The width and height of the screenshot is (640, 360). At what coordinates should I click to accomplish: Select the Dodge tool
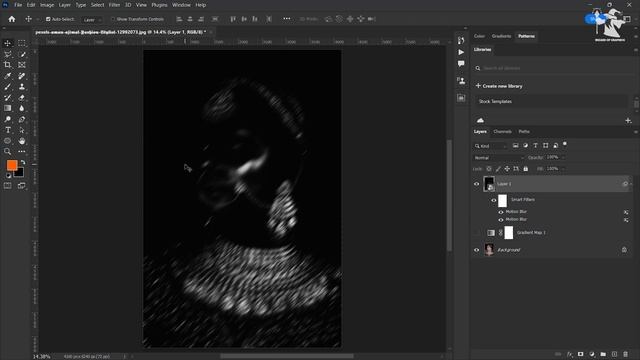tap(7, 119)
